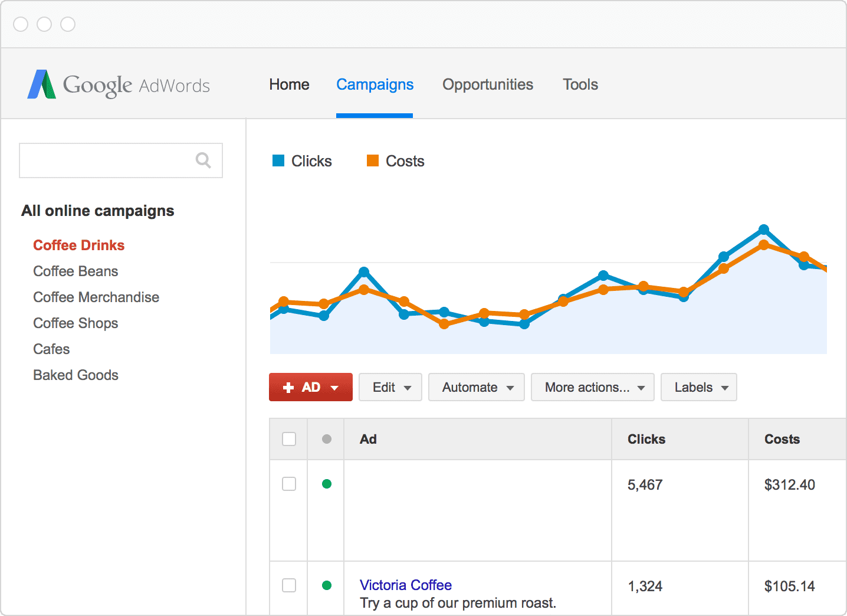The image size is (847, 616).
Task: Open the Coffee Shops campaign
Action: 75,323
